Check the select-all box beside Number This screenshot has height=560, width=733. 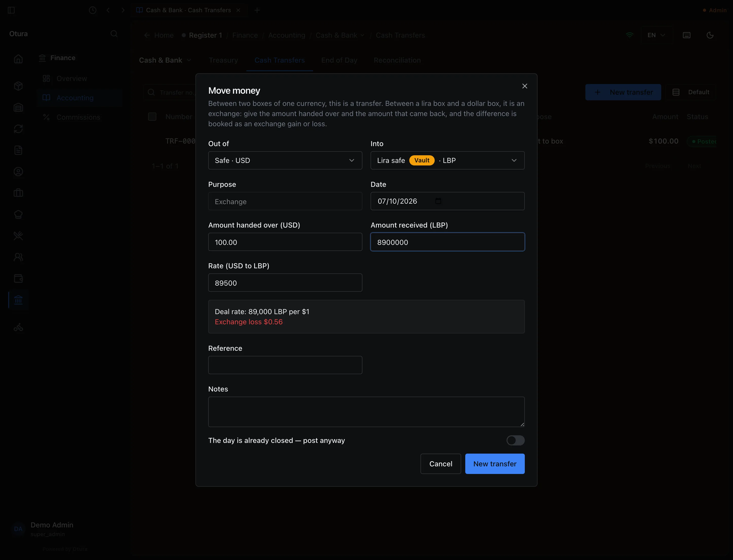pyautogui.click(x=152, y=117)
